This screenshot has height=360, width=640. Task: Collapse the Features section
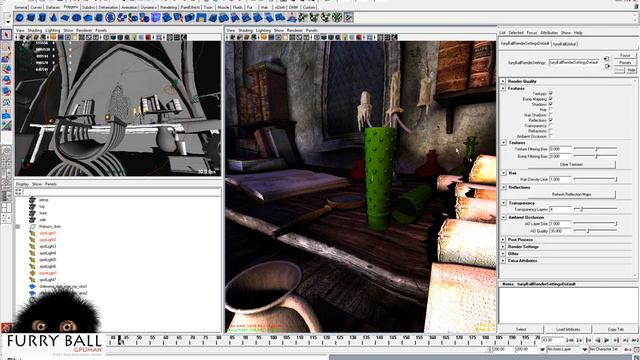click(x=503, y=88)
